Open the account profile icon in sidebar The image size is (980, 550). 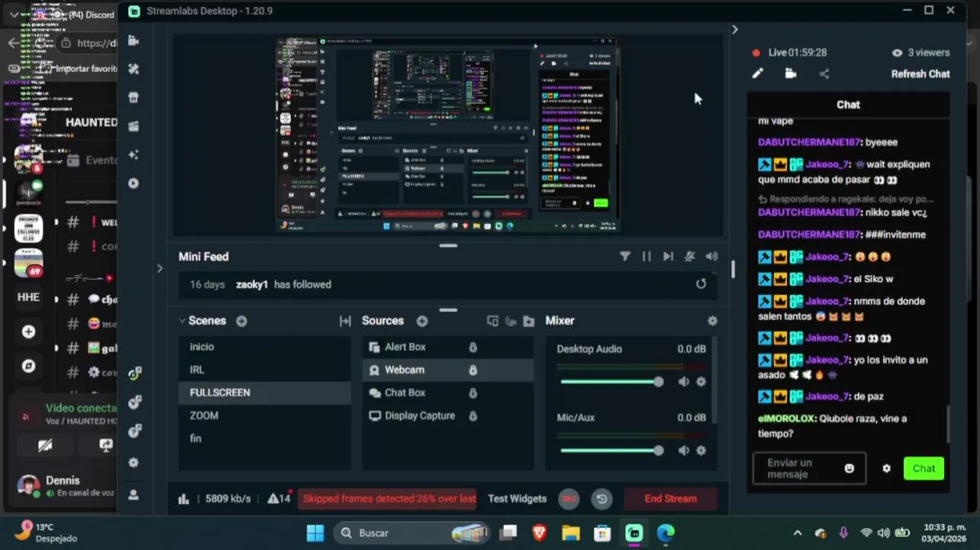[x=134, y=495]
